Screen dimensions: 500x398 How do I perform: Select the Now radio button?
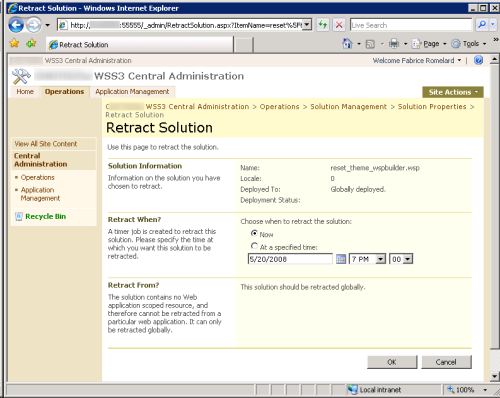254,233
